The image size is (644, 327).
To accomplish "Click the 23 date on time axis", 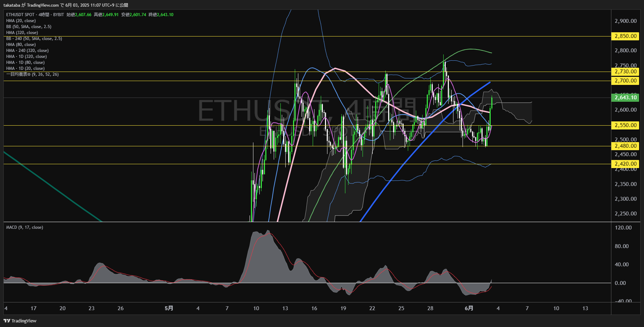I will click(91, 308).
